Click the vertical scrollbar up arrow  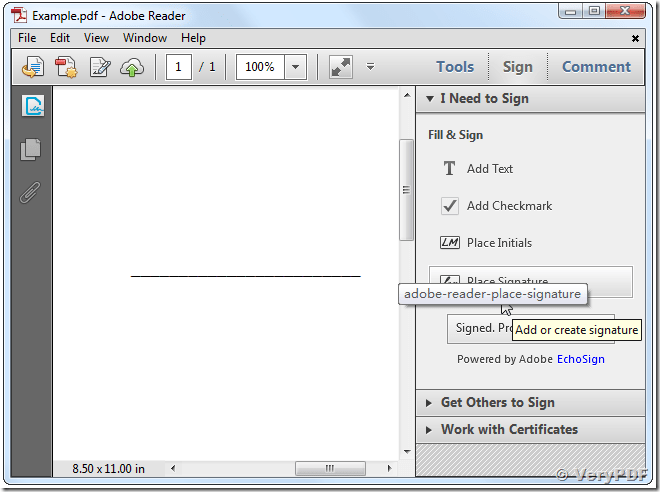click(x=407, y=96)
